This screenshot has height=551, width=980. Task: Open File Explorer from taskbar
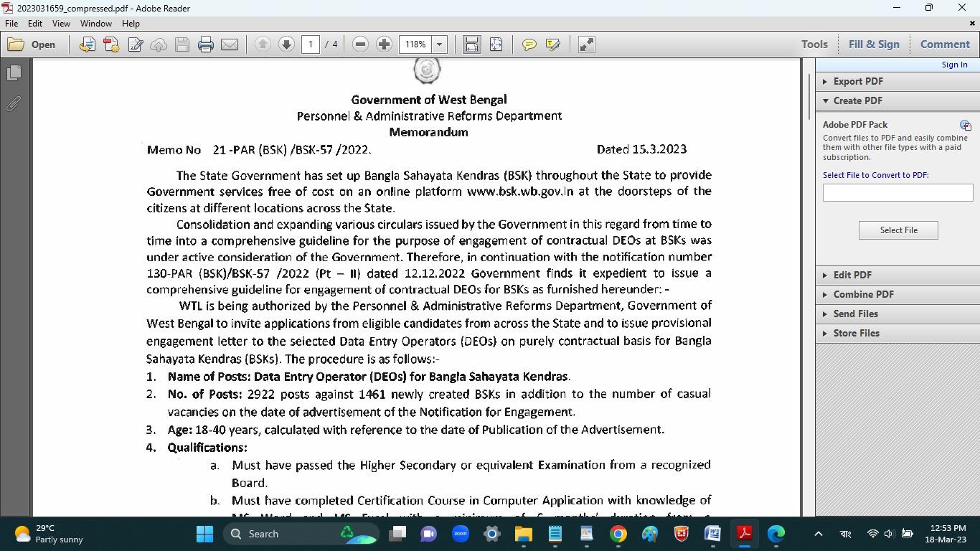523,534
